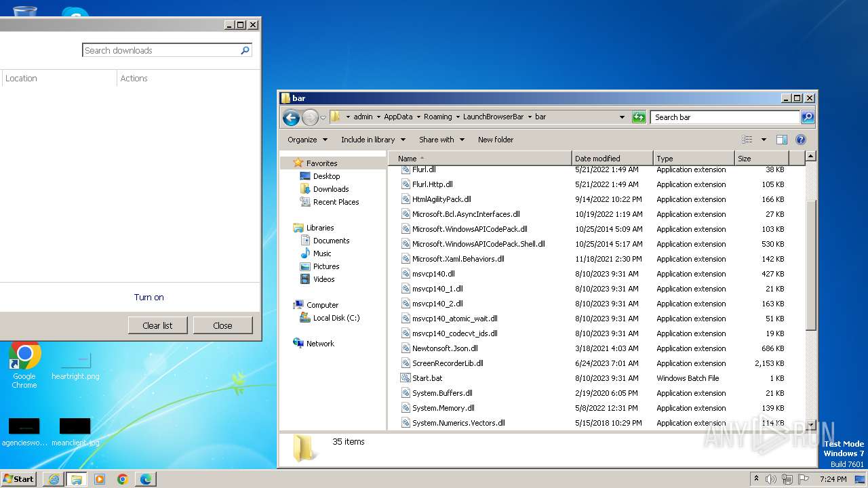
Task: Click the green Refresh button beside address bar
Action: [x=639, y=117]
